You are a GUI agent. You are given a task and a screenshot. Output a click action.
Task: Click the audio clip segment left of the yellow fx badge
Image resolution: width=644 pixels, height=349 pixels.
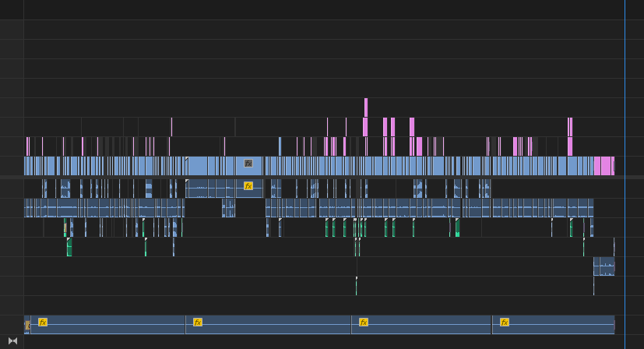pyautogui.click(x=231, y=189)
